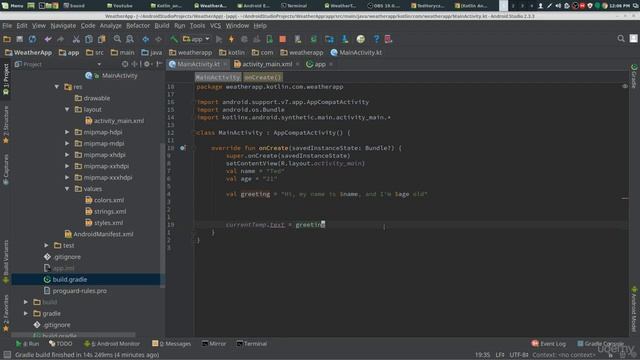Click the Sync Project with Gradle icon
This screenshot has width=640, height=360.
313,39
